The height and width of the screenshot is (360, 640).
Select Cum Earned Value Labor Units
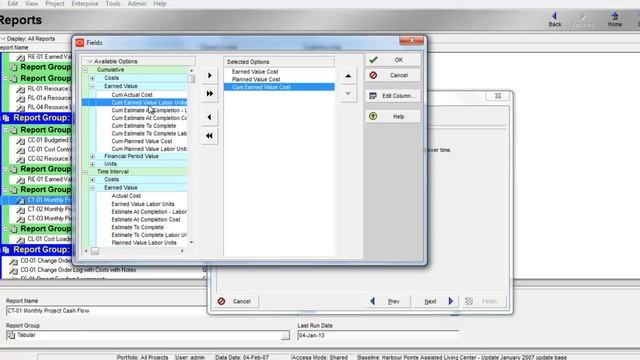[149, 102]
